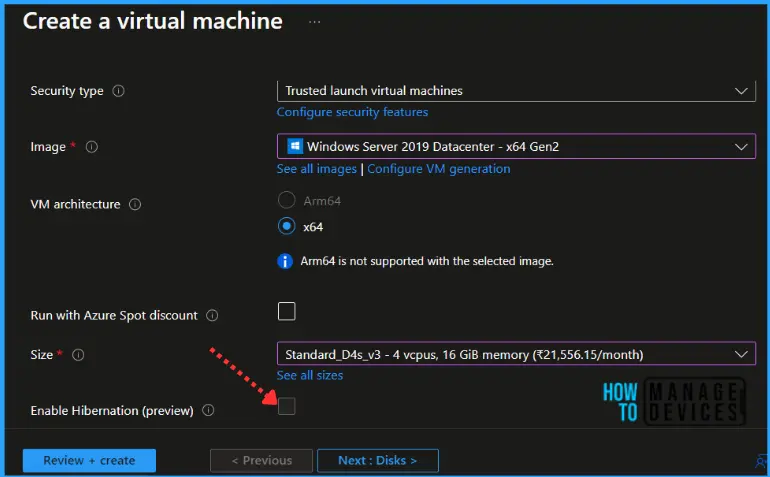Enable Run with Azure Spot discount checkbox
This screenshot has width=770, height=477.
(x=287, y=311)
